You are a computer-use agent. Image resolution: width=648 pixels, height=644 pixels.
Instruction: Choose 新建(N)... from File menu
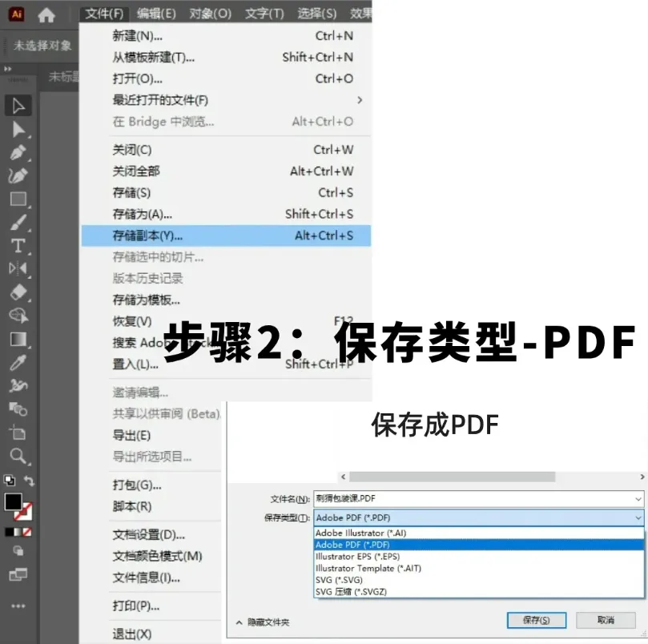(226, 36)
